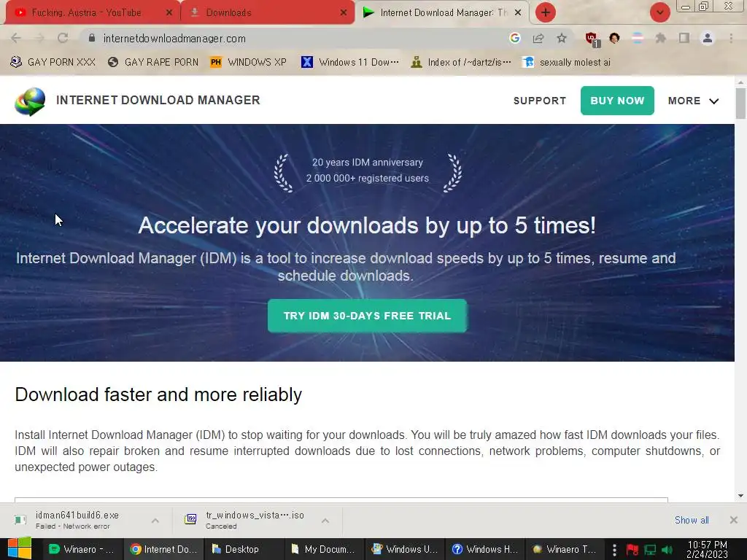This screenshot has width=747, height=560.
Task: Open the Windows 11 Dow… bookmark
Action: 351,63
